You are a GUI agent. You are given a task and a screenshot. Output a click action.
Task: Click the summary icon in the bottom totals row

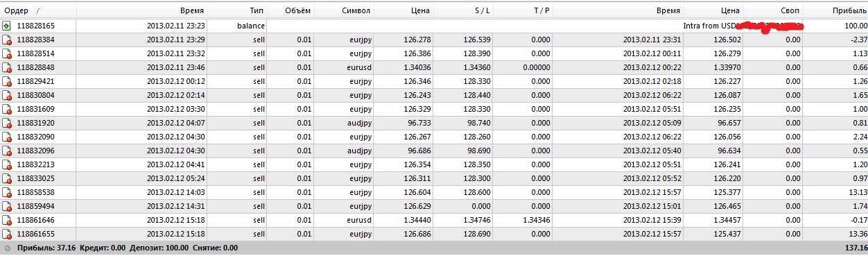tap(6, 248)
